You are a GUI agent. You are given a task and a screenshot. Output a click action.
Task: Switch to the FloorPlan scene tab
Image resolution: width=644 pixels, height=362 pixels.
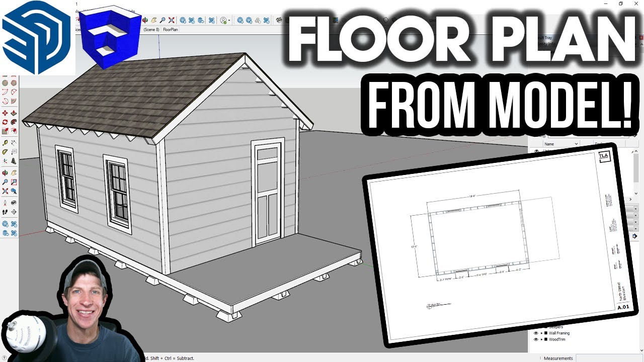tap(171, 30)
